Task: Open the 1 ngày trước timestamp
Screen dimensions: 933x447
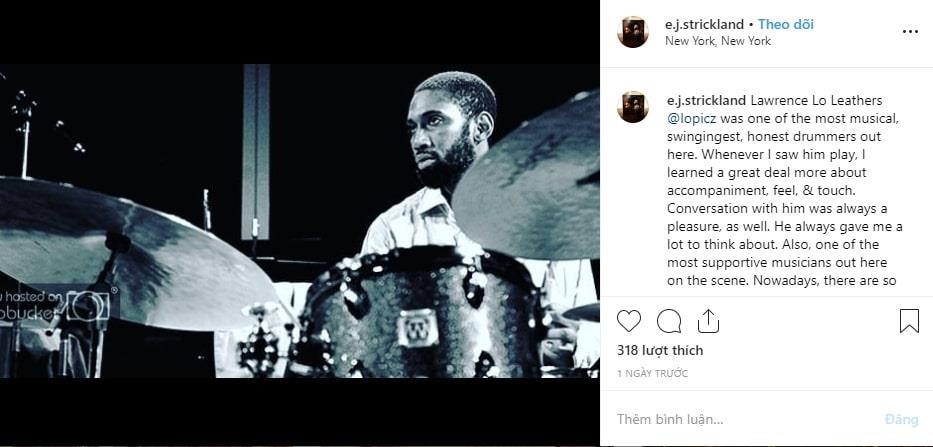Action: click(652, 374)
